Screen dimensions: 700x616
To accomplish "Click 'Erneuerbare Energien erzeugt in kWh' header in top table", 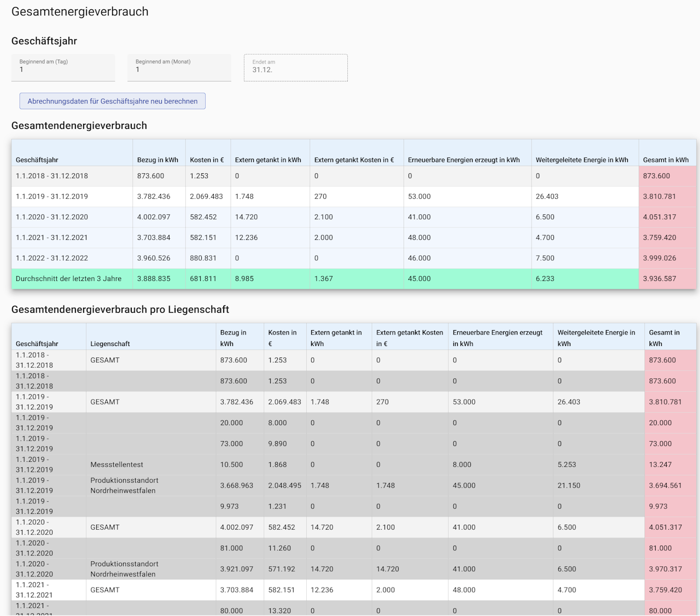I will [x=464, y=160].
